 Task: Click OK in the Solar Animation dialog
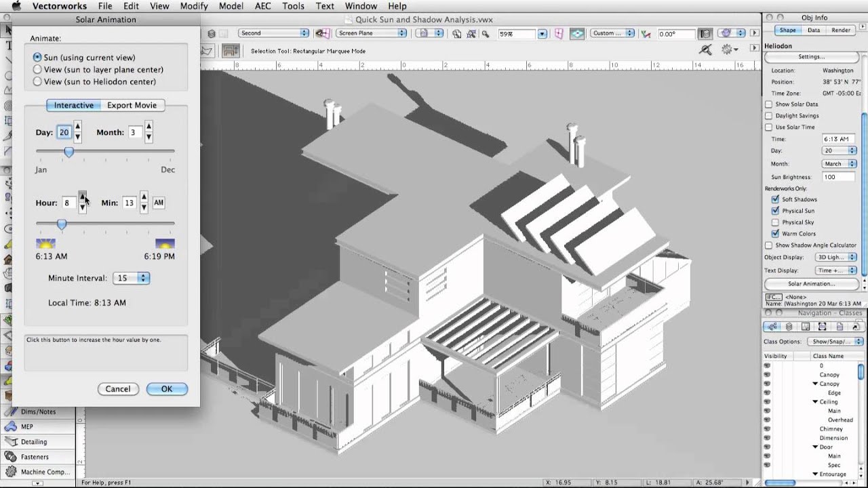point(167,389)
